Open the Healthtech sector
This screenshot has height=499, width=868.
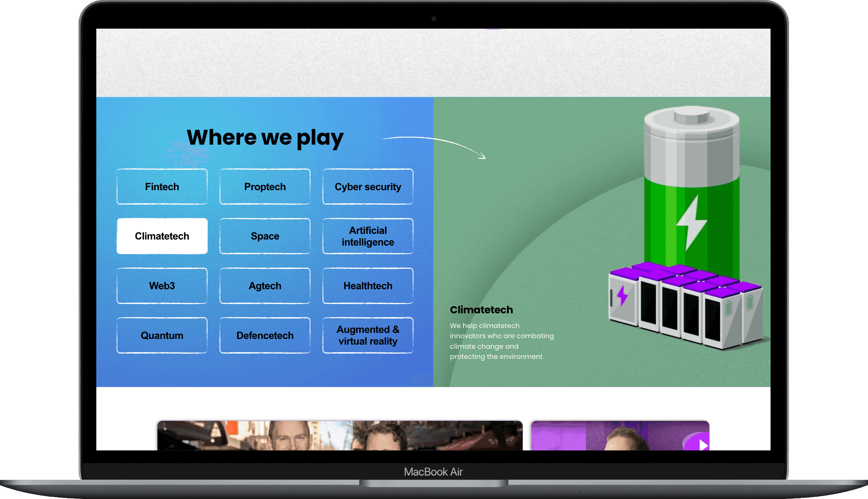click(x=368, y=286)
